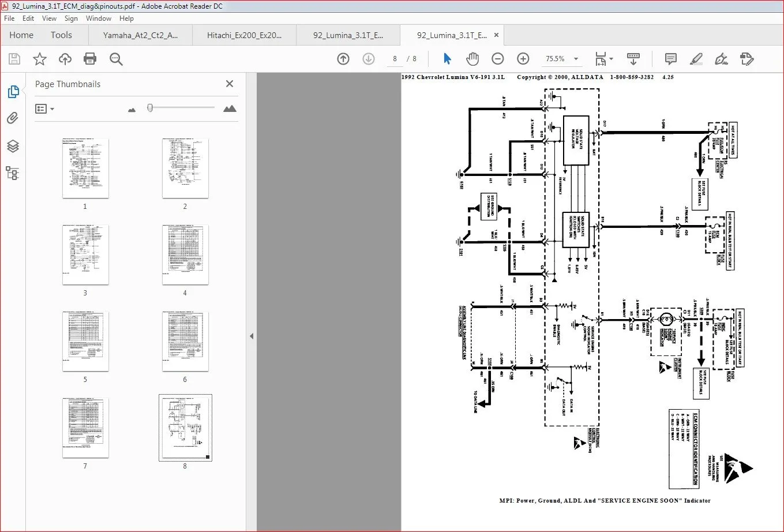This screenshot has height=532, width=784.
Task: Click the upload to cloud icon
Action: [65, 59]
